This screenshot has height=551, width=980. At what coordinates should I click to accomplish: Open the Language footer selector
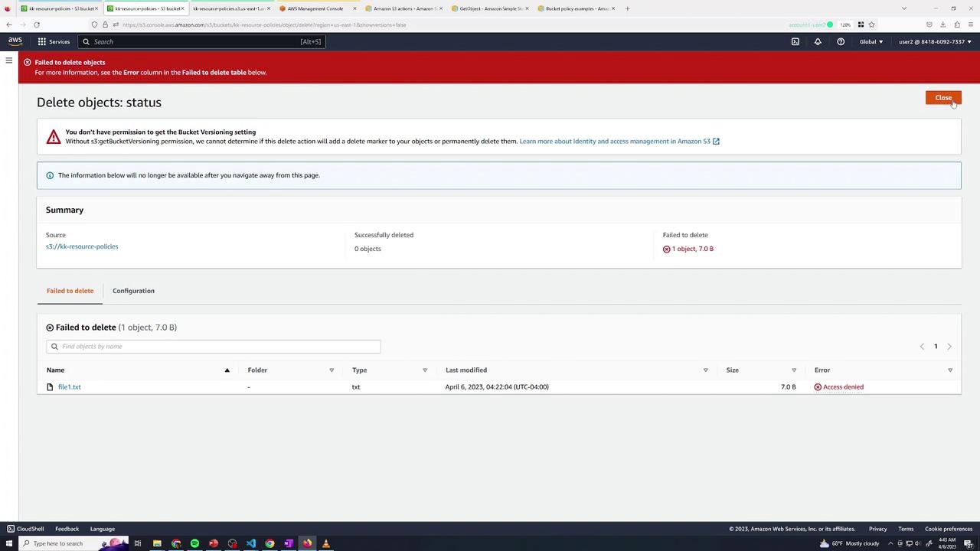(103, 529)
